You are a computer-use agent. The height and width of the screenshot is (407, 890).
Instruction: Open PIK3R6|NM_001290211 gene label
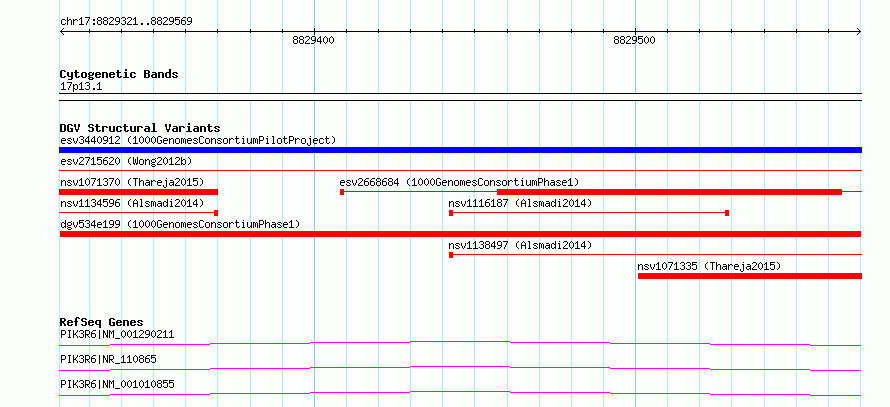pos(117,334)
